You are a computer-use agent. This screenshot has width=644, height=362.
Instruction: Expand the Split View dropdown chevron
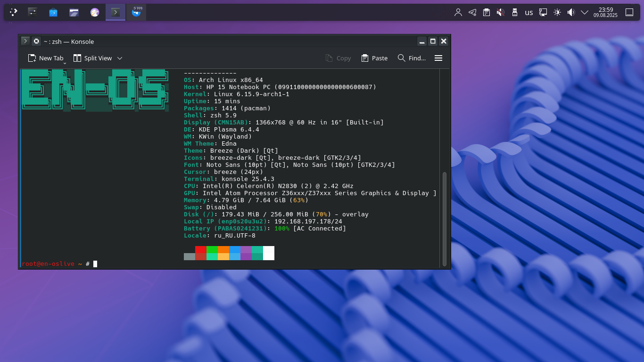click(120, 58)
